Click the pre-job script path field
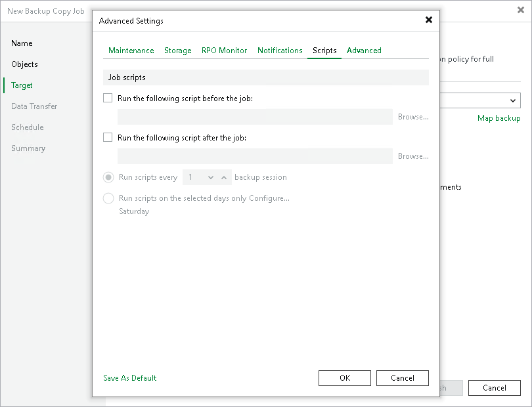 255,117
